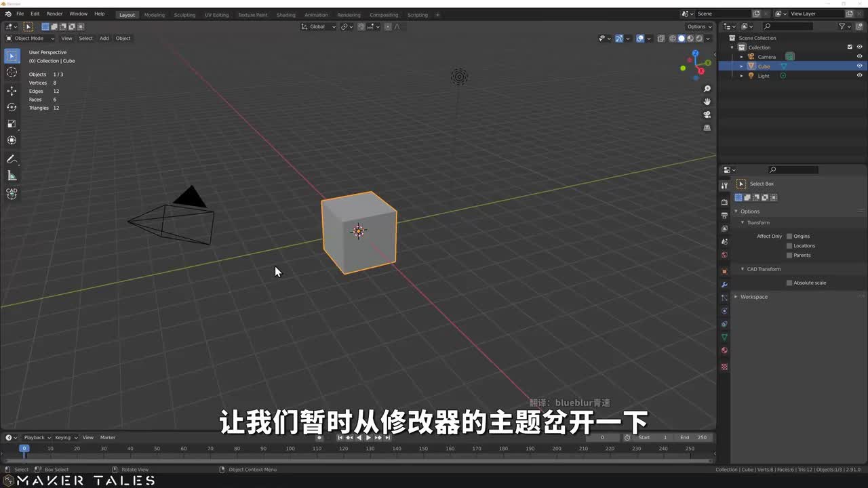Open the viewport Object menu

coord(123,39)
